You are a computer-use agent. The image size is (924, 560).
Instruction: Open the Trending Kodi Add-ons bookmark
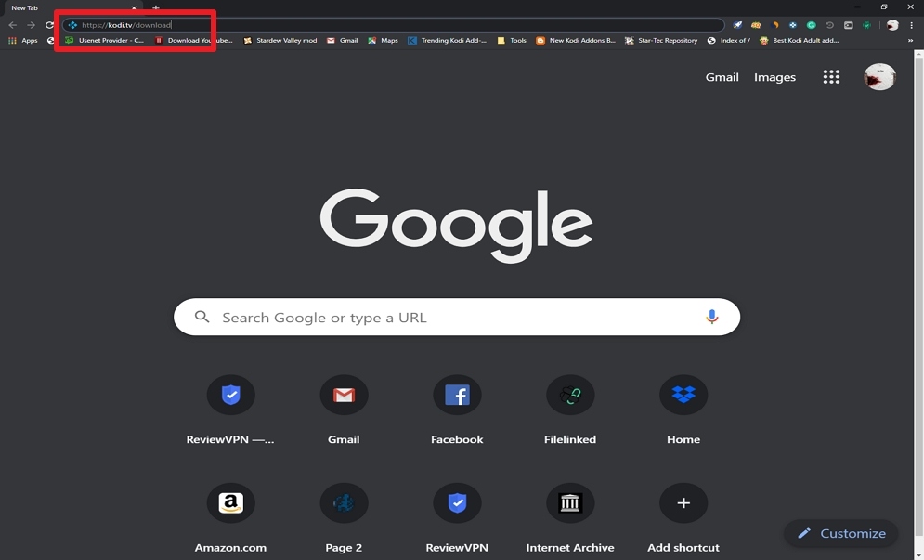click(x=448, y=41)
